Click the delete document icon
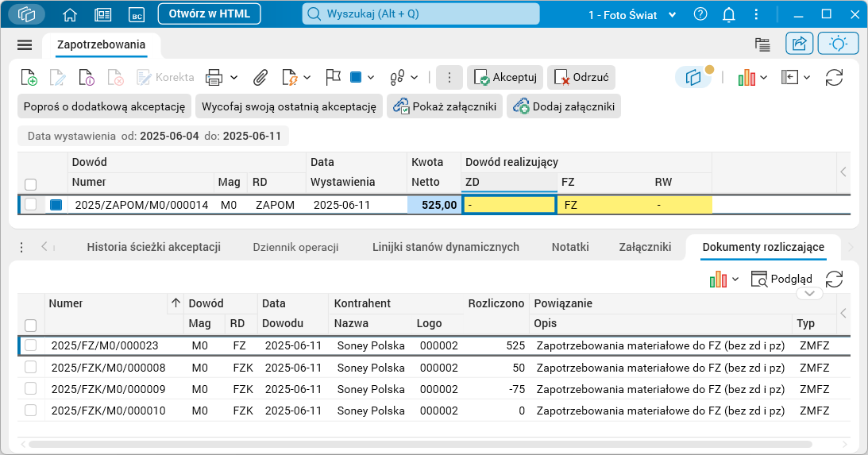This screenshot has height=455, width=868. point(115,78)
